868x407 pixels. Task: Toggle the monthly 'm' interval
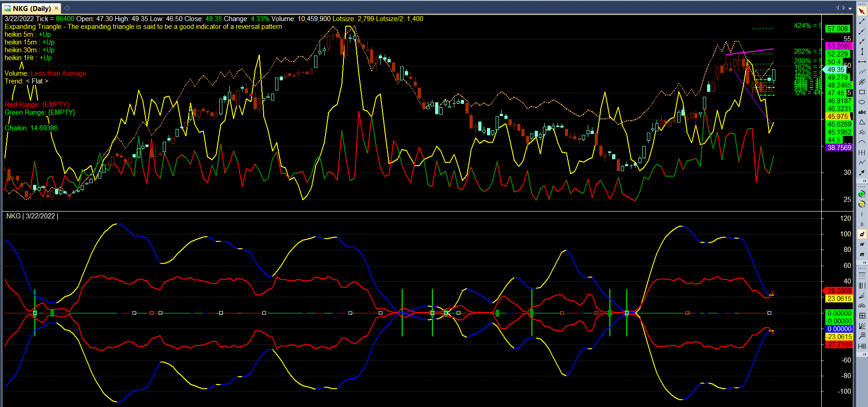point(862,254)
